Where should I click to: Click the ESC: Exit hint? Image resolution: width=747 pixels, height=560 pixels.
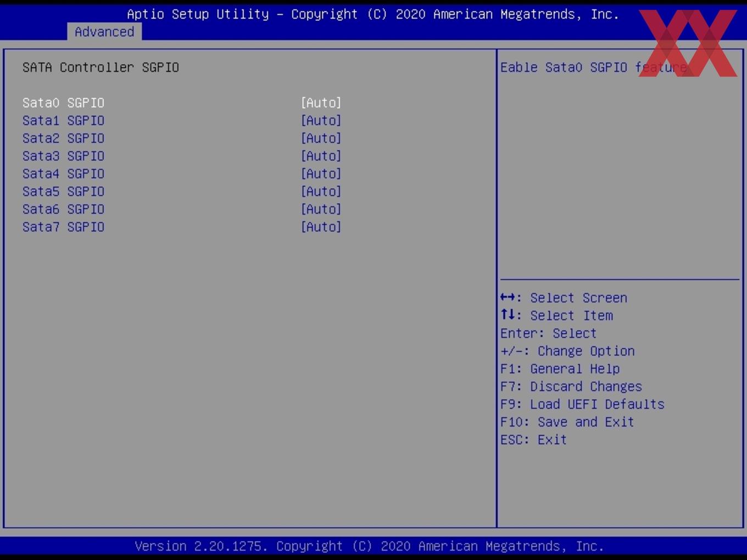533,440
